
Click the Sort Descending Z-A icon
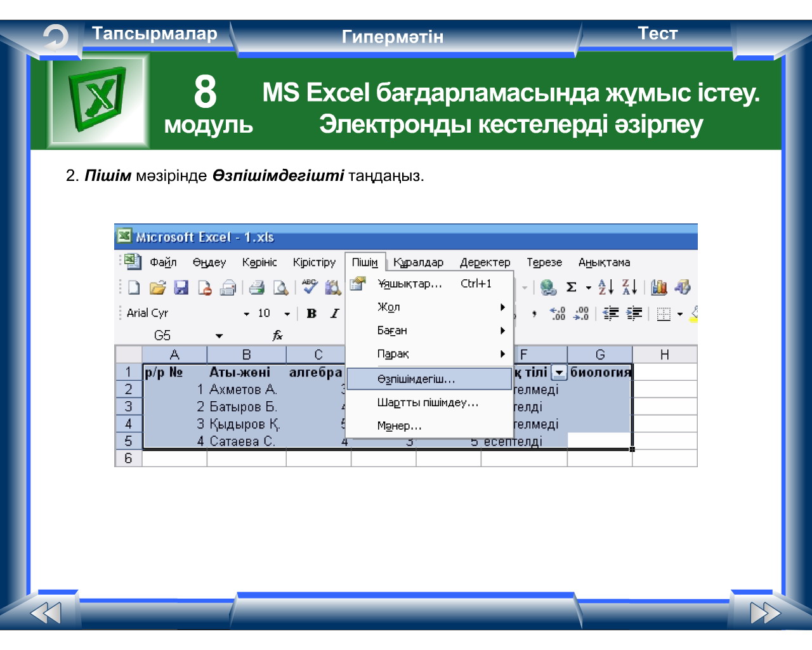coord(629,288)
